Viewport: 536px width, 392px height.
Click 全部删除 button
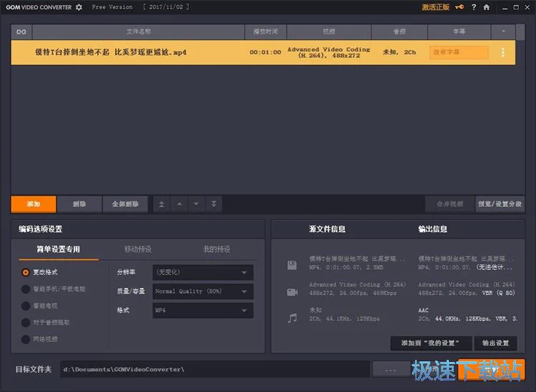pyautogui.click(x=125, y=204)
